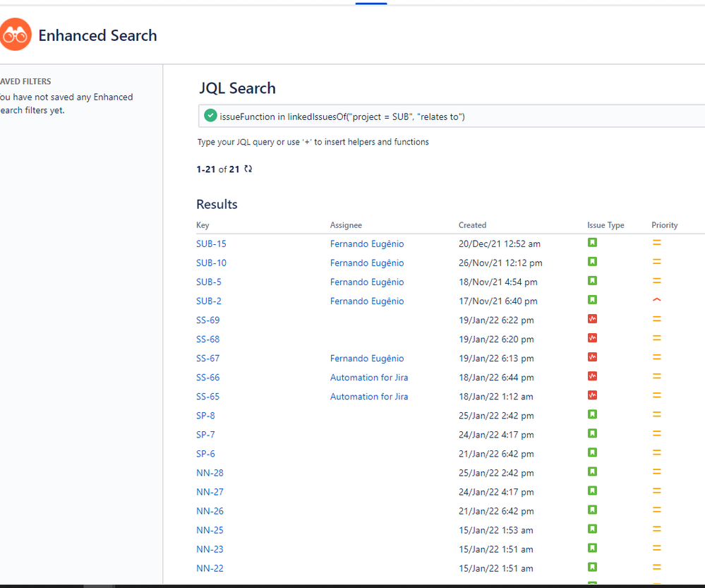Screen dimensions: 705x588
Task: Open issue NN-28
Action: 210,473
